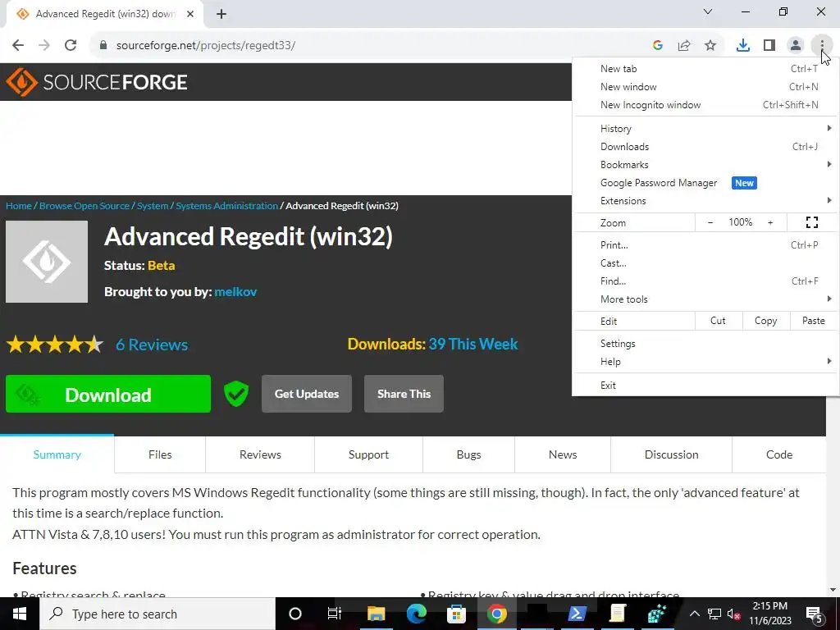
Task: Toggle the Chrome side panel icon
Action: (x=769, y=45)
